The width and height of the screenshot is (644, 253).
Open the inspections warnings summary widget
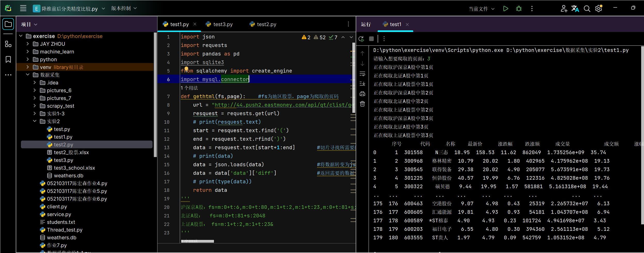(320, 37)
